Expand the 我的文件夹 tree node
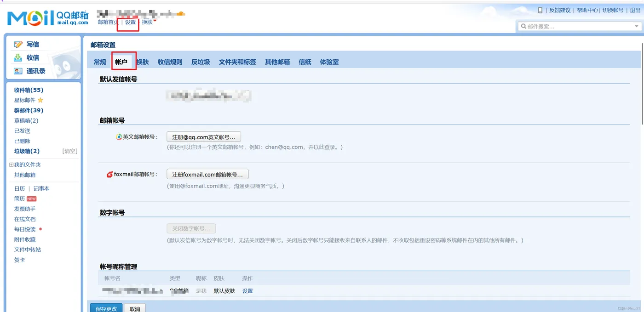644x312 pixels. click(x=11, y=165)
